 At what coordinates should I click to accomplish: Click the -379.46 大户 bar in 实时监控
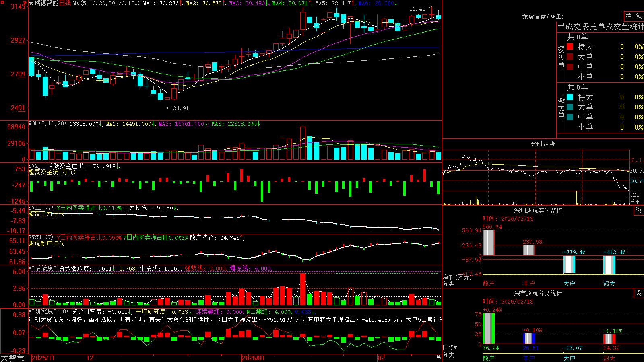[569, 264]
